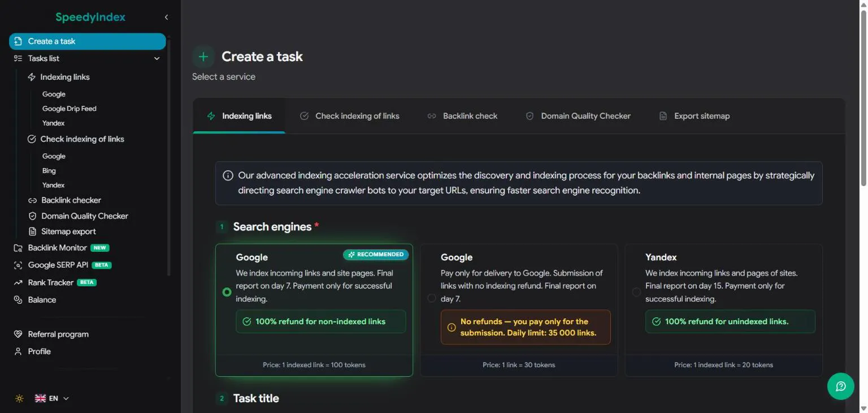Viewport: 868px width, 413px height.
Task: Collapse the Tasks list chevron
Action: (x=157, y=58)
